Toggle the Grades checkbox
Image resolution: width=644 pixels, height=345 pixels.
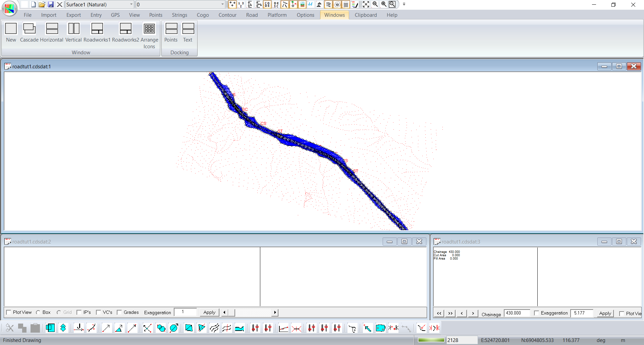pyautogui.click(x=119, y=312)
